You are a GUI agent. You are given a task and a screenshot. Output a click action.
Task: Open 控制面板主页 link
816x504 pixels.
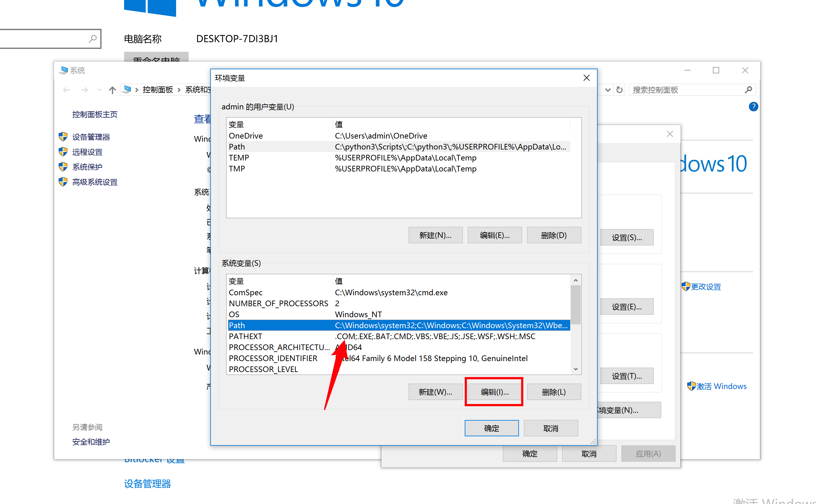click(x=95, y=114)
